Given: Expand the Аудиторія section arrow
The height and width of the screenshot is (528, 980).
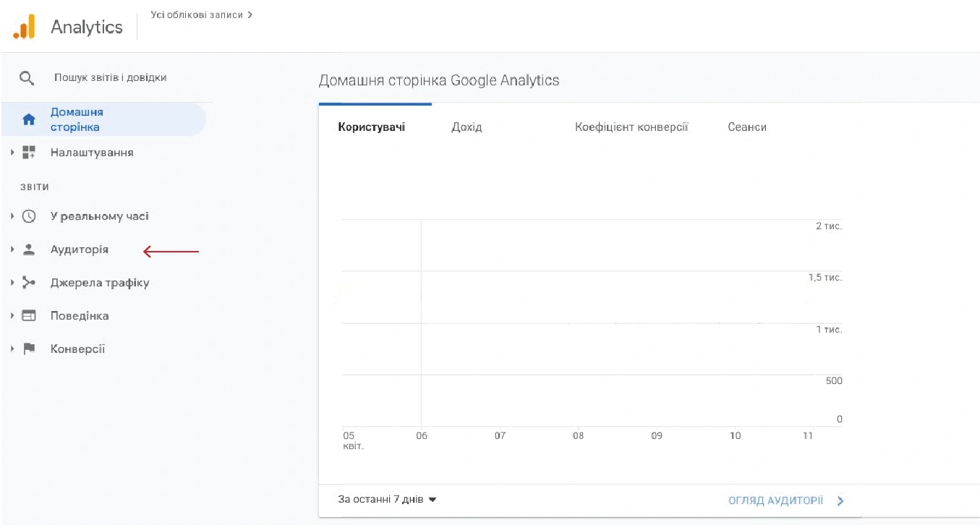Looking at the screenshot, I should click(12, 250).
